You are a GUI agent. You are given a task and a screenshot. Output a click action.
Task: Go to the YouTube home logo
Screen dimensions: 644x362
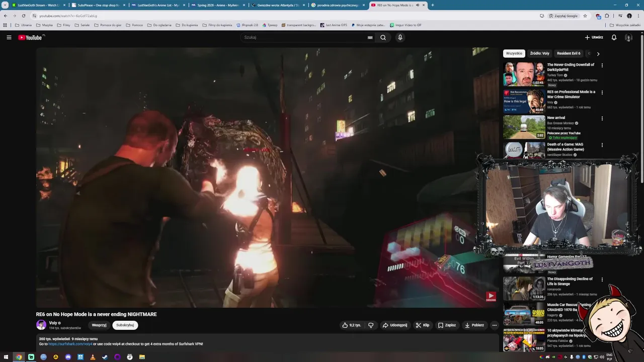30,37
